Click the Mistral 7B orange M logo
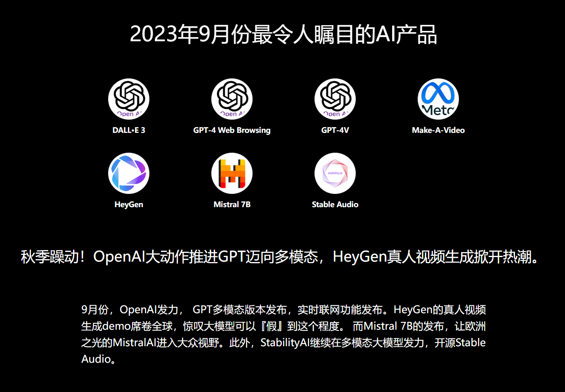The image size is (565, 392). (x=232, y=173)
